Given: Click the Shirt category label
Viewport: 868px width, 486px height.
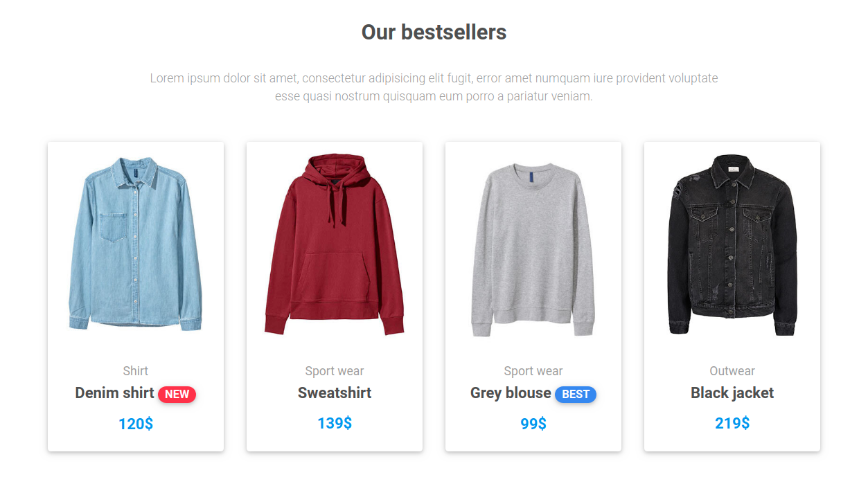Looking at the screenshot, I should point(135,371).
